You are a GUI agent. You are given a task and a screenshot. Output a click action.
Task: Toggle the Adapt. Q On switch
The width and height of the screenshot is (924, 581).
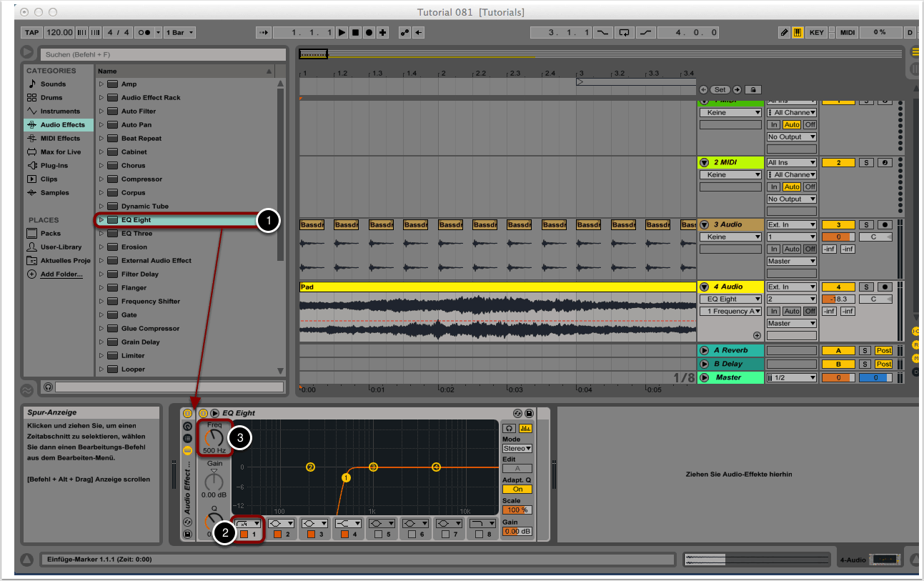pyautogui.click(x=517, y=490)
